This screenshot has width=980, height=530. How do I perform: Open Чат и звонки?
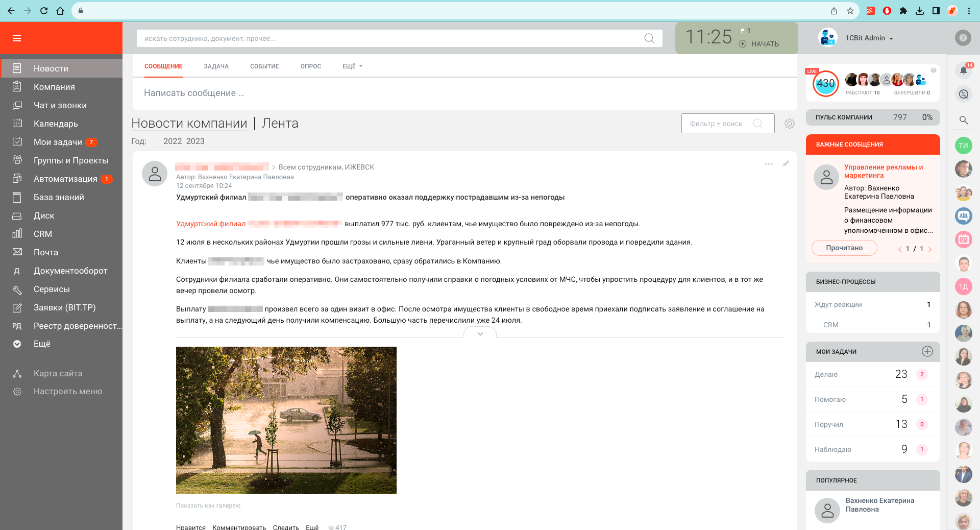(x=61, y=105)
